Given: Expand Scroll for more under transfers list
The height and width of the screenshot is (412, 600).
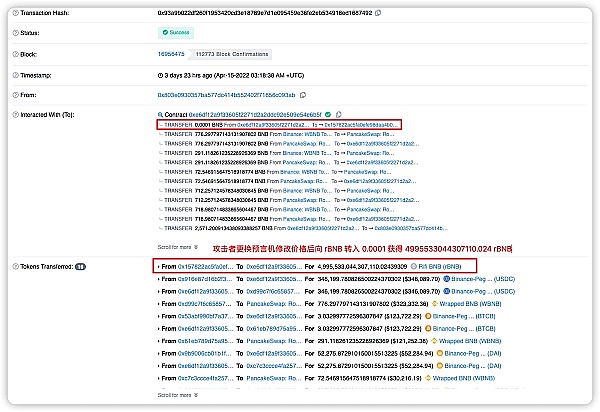Looking at the screenshot, I should (x=178, y=247).
